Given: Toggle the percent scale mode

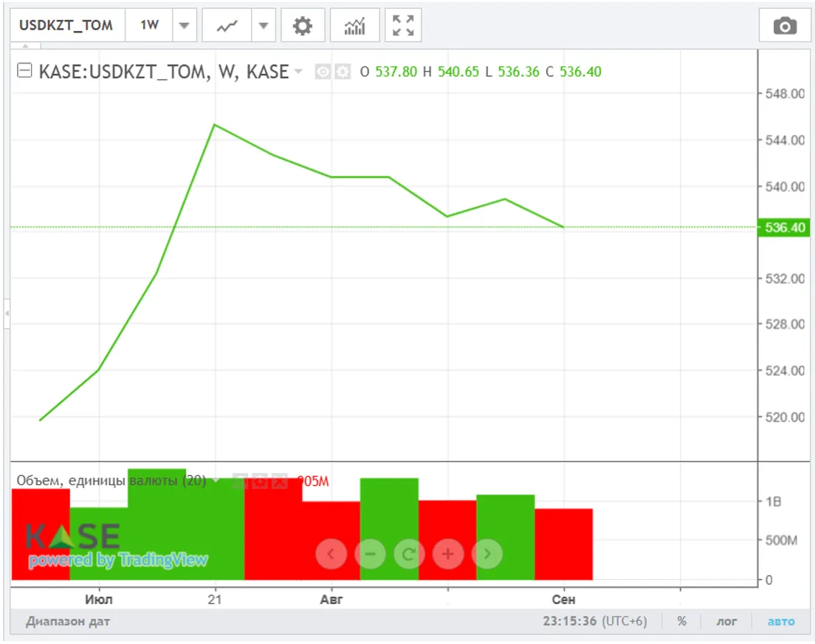Looking at the screenshot, I should [681, 621].
